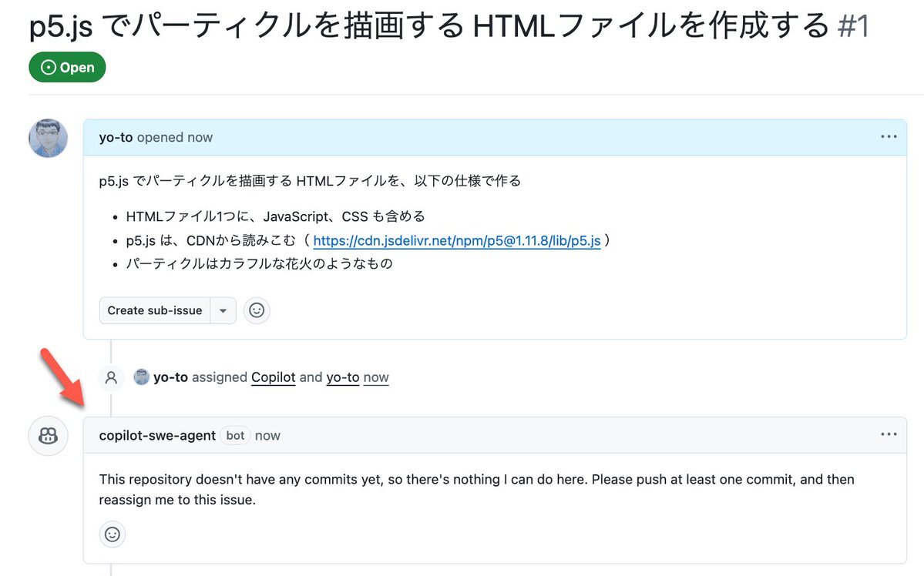Screen dimensions: 924x576
Task: Open the cdn.jsdelivr.net p5.js link
Action: (457, 240)
